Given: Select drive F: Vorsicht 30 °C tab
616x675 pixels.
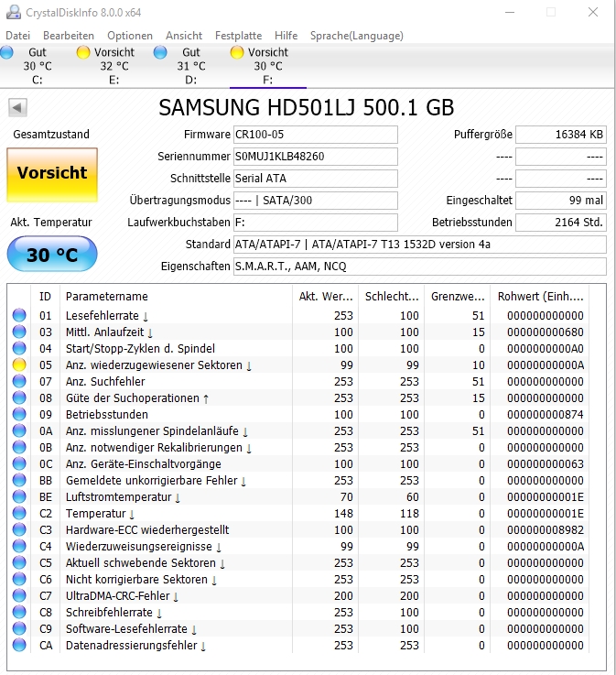Looking at the screenshot, I should 268,66.
